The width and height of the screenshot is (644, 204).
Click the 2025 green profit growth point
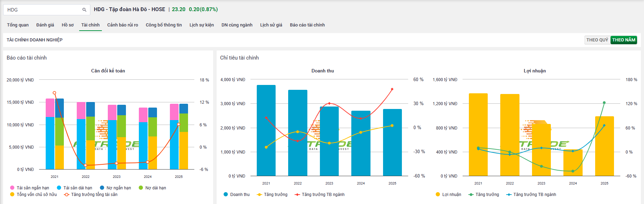click(x=604, y=103)
